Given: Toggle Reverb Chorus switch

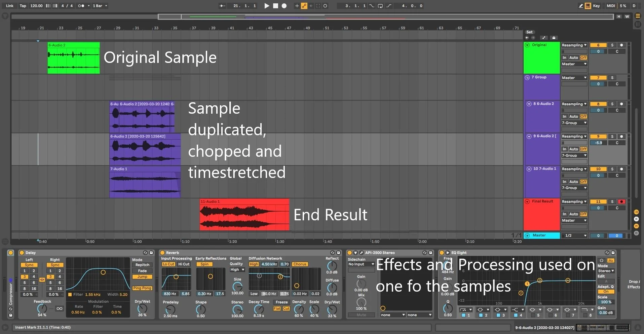Looking at the screenshot, I should (300, 264).
